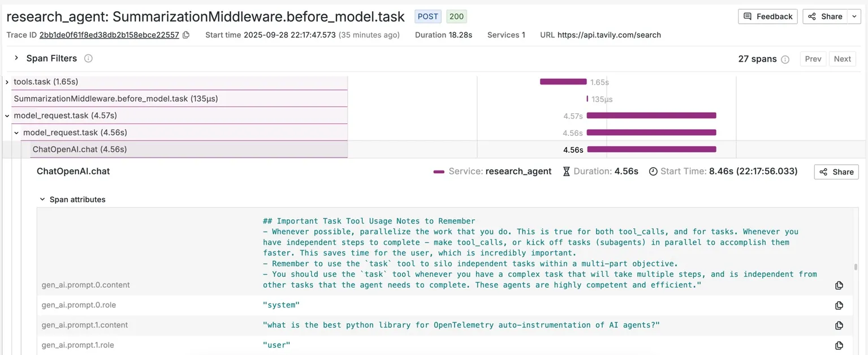Go to the Prev span match
This screenshot has height=355, width=868.
point(813,59)
